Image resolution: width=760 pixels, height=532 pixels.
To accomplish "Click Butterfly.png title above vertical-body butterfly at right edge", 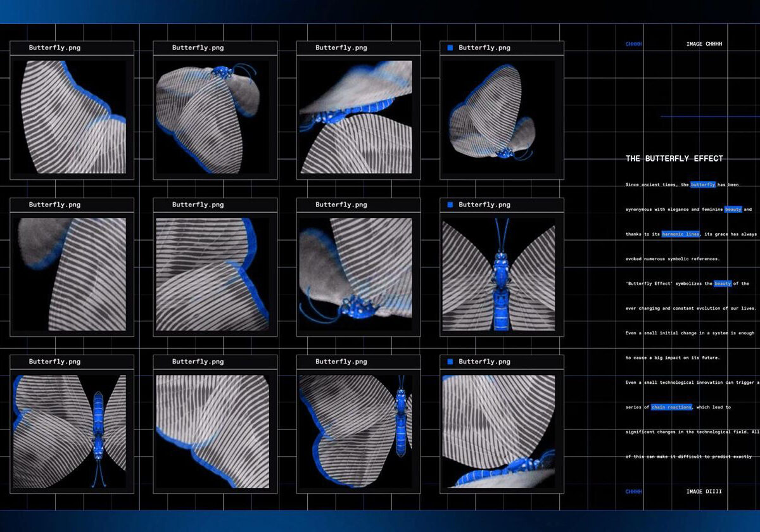I will (341, 362).
